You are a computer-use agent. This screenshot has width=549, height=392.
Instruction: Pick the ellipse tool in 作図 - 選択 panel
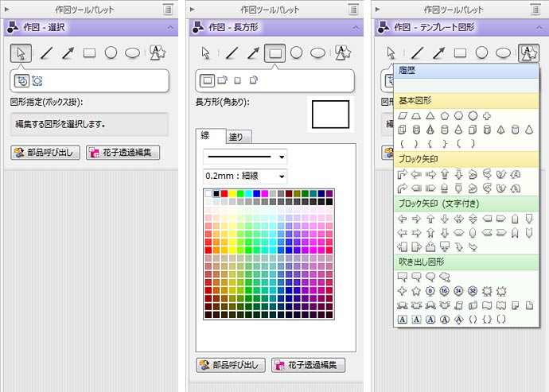pyautogui.click(x=133, y=53)
